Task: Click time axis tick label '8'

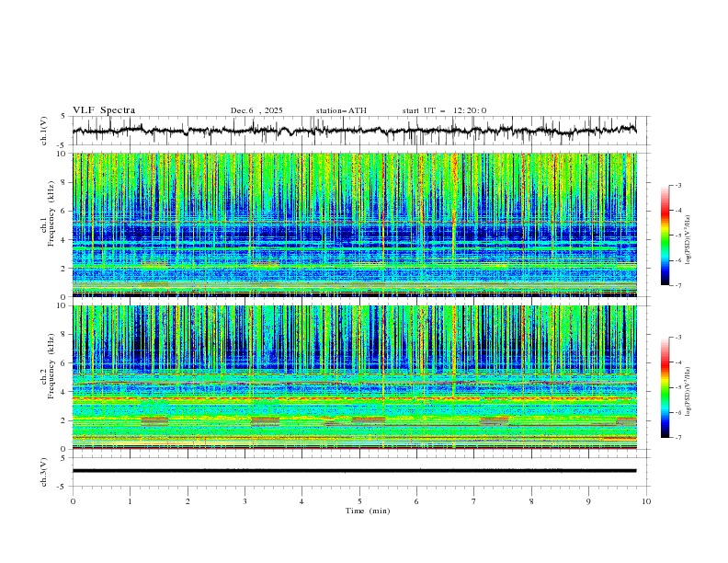Action: [x=531, y=501]
